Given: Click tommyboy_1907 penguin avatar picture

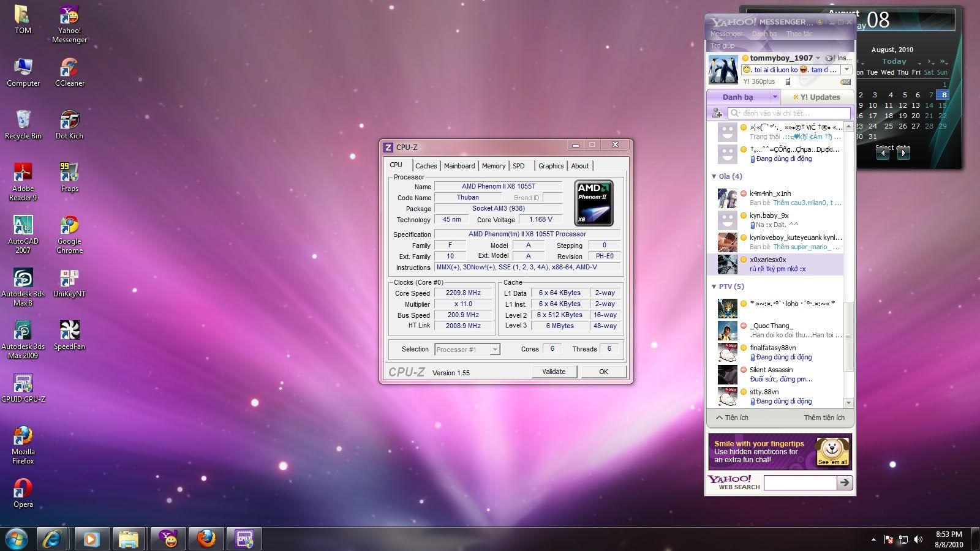Looking at the screenshot, I should 723,70.
